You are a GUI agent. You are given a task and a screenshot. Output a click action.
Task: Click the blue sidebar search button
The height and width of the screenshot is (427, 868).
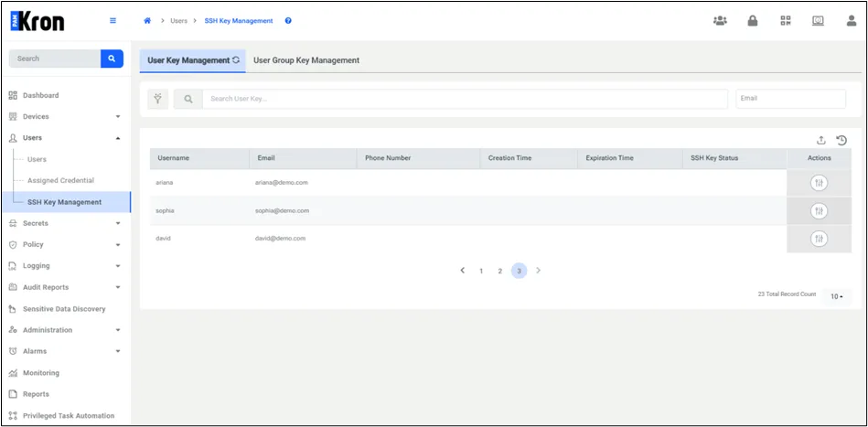point(112,59)
